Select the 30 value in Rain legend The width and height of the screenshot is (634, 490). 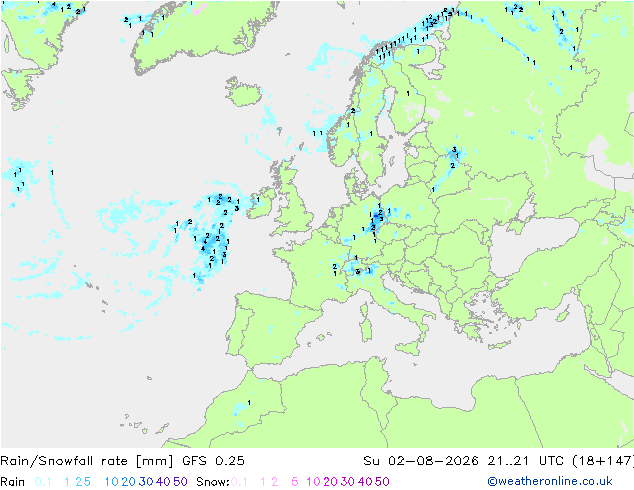146,482
